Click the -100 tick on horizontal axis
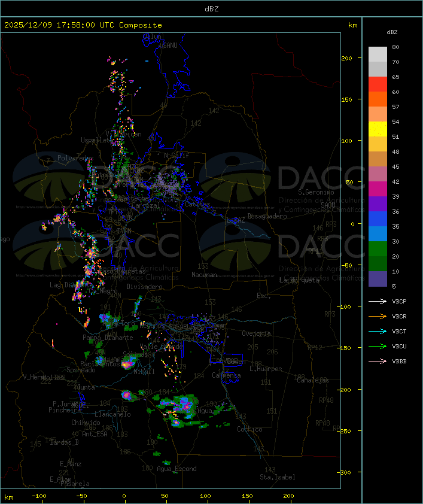The height and width of the screenshot is (504, 423). 39,496
